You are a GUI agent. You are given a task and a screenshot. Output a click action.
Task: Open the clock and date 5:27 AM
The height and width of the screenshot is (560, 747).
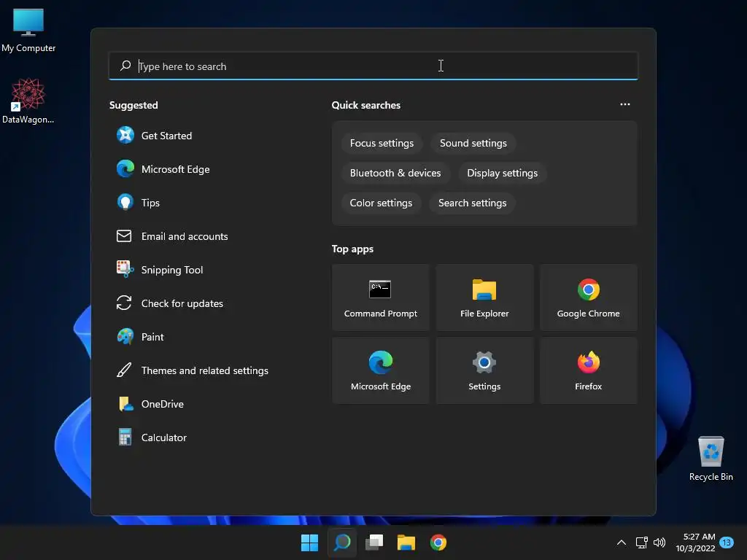tap(695, 542)
